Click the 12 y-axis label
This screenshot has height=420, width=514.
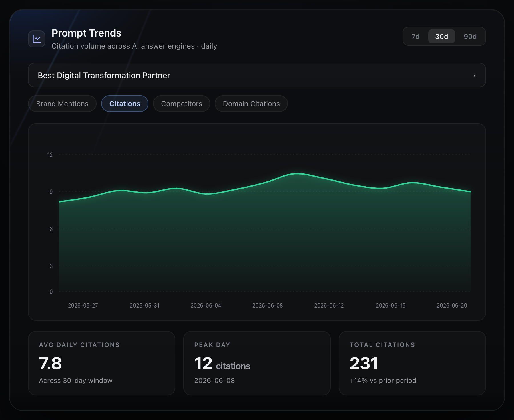(50, 155)
